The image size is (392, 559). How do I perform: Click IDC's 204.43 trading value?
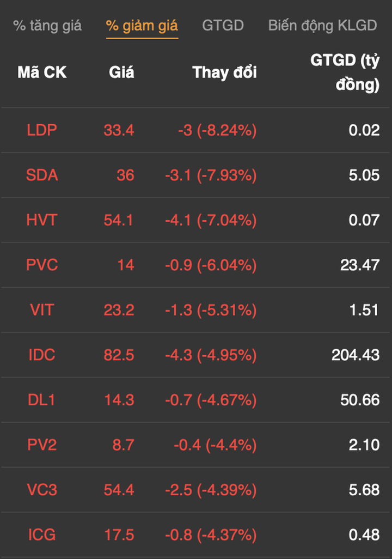(356, 355)
